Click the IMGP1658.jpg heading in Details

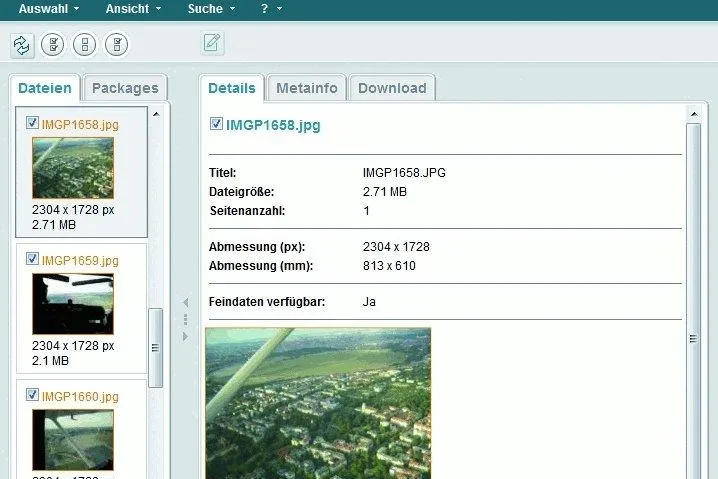click(x=273, y=125)
